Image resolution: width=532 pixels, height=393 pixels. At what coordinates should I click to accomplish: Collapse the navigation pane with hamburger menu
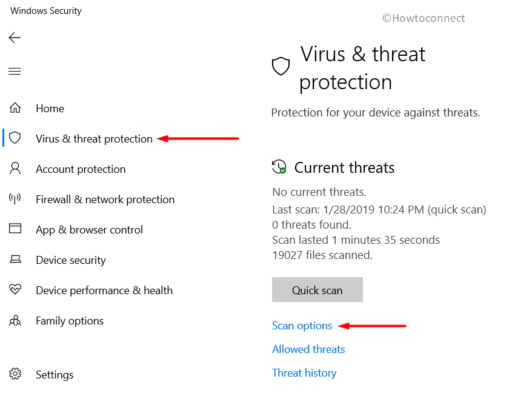[x=15, y=71]
